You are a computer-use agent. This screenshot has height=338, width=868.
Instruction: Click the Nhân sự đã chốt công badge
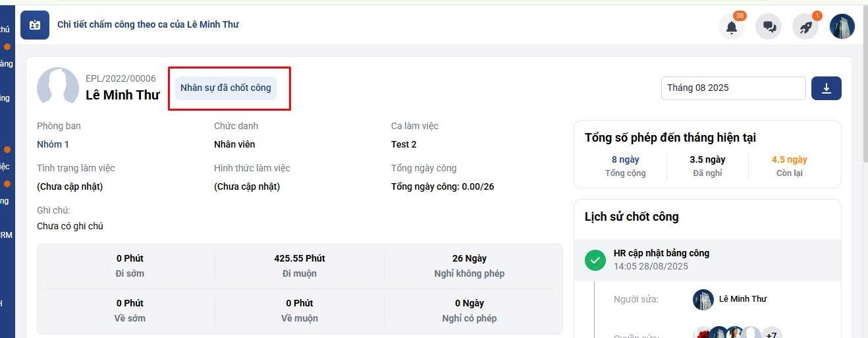[x=226, y=88]
